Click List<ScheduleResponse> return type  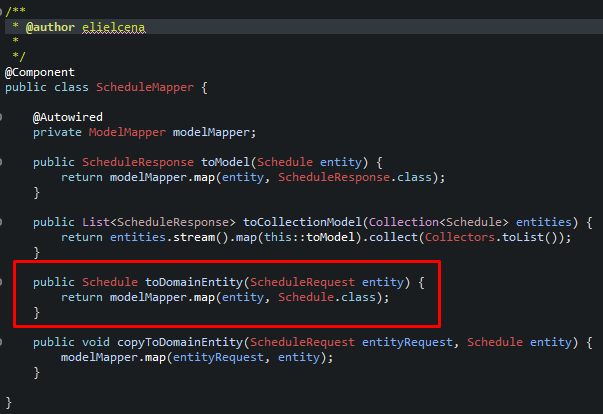158,222
